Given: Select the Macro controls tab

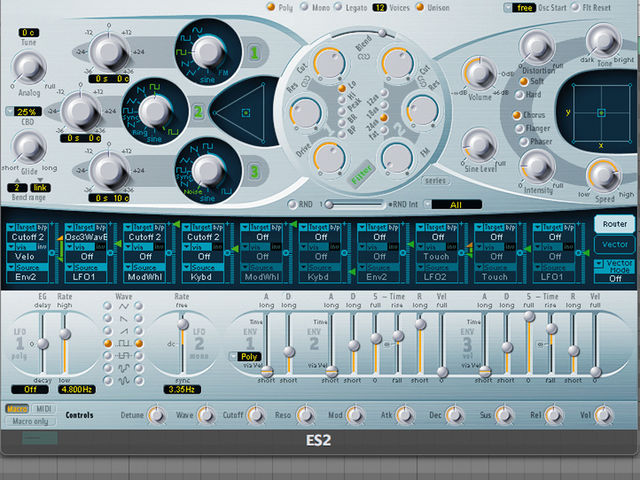Looking at the screenshot, I should click(17, 409).
